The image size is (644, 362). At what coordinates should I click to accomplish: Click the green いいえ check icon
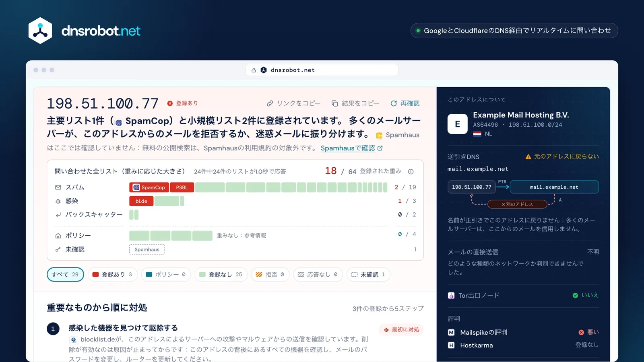tap(575, 295)
